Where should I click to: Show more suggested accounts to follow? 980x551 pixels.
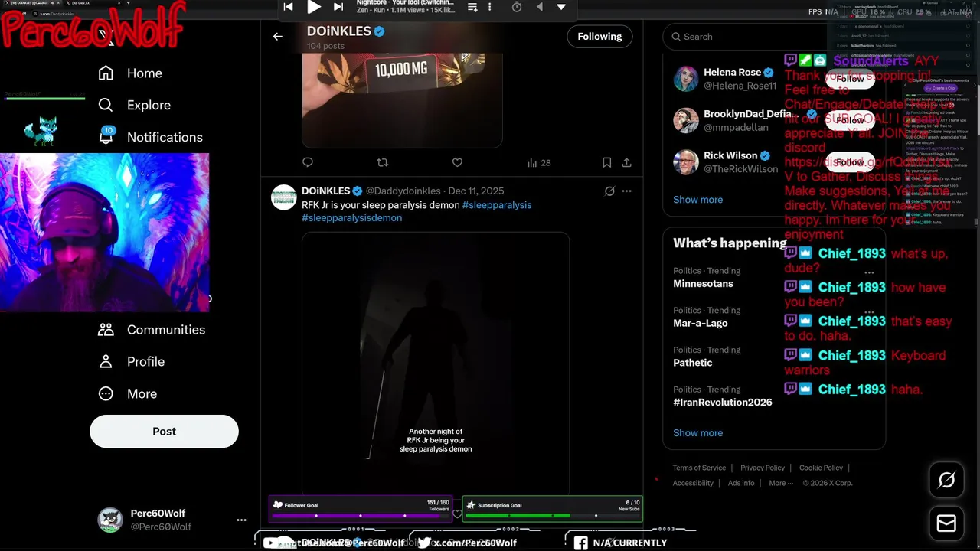(697, 200)
